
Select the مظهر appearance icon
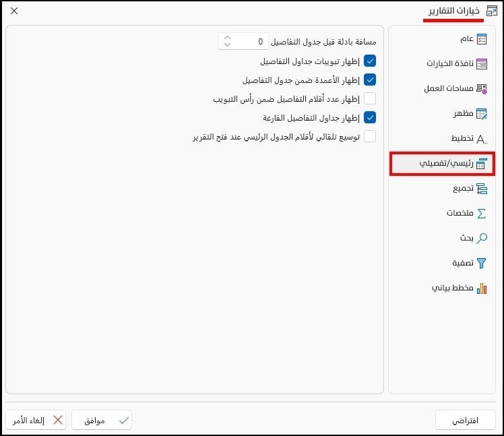pos(482,113)
